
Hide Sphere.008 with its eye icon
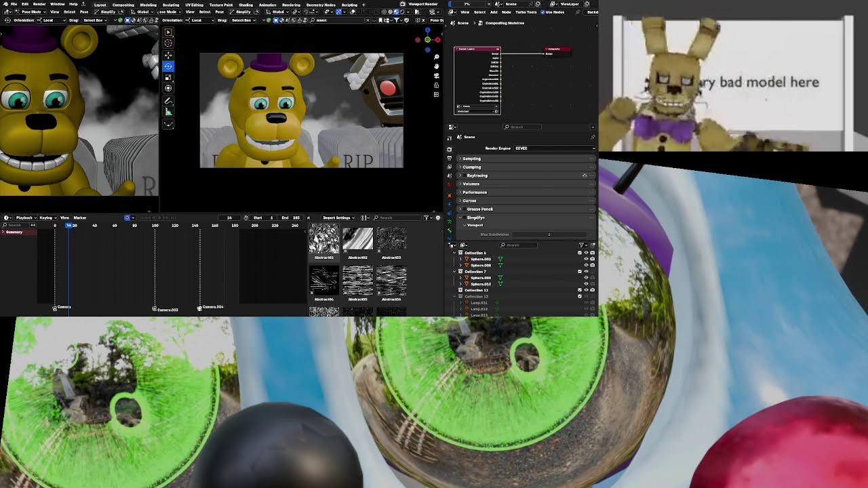(587, 265)
